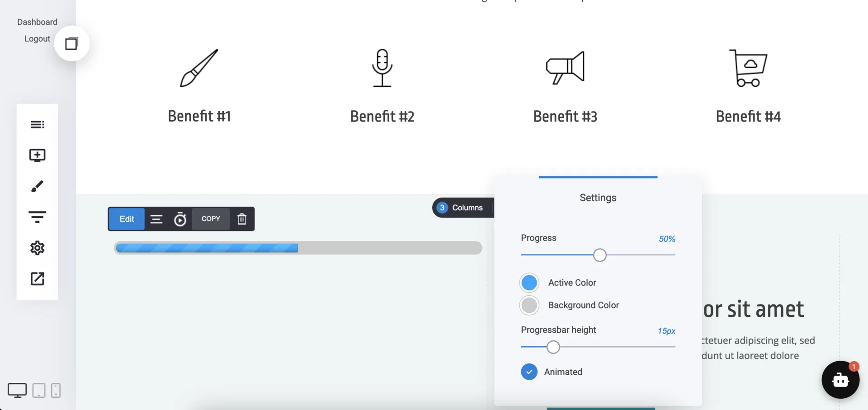Click the paintbrush icon above Benefit #1
This screenshot has width=868, height=410.
pos(199,68)
